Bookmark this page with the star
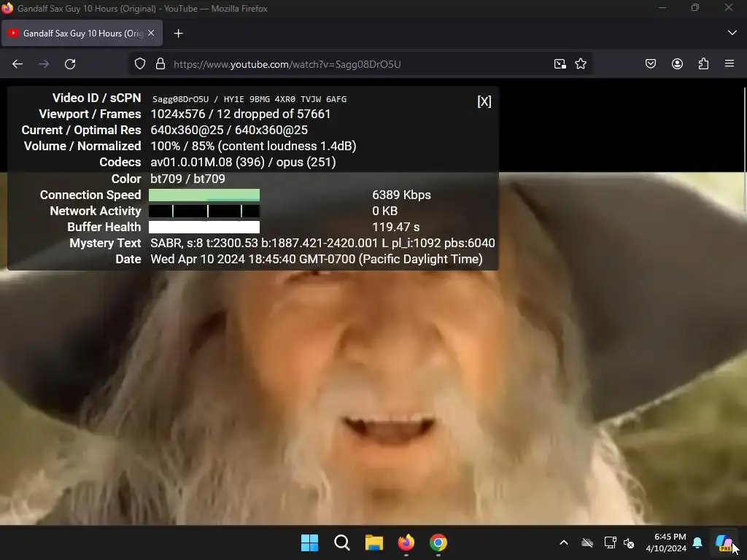The height and width of the screenshot is (560, 747). 581,64
